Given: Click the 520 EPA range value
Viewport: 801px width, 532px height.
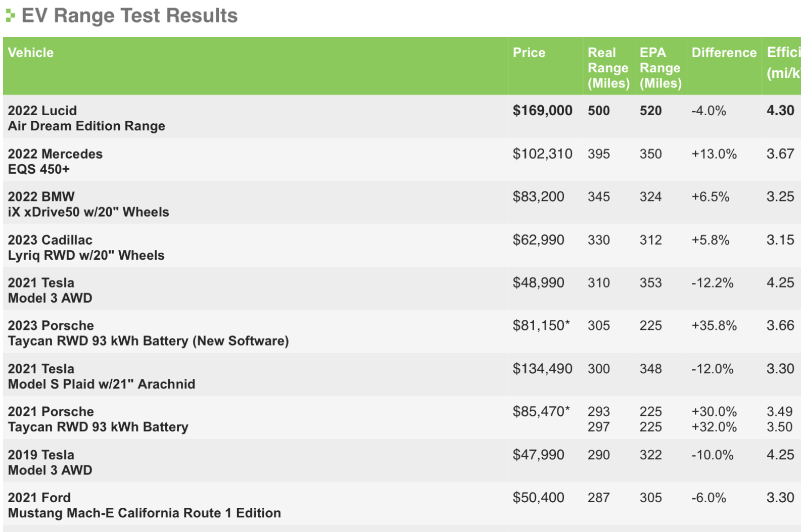Looking at the screenshot, I should pyautogui.click(x=650, y=111).
